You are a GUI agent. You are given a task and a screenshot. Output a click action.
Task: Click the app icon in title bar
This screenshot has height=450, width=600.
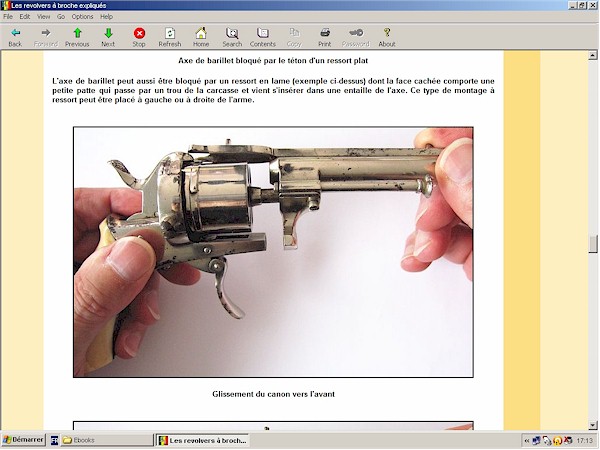point(5,5)
